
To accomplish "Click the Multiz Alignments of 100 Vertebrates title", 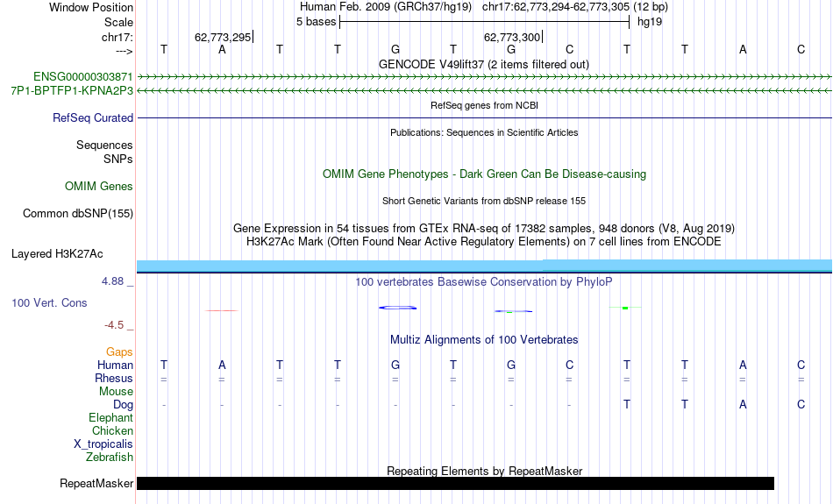I will (x=484, y=339).
